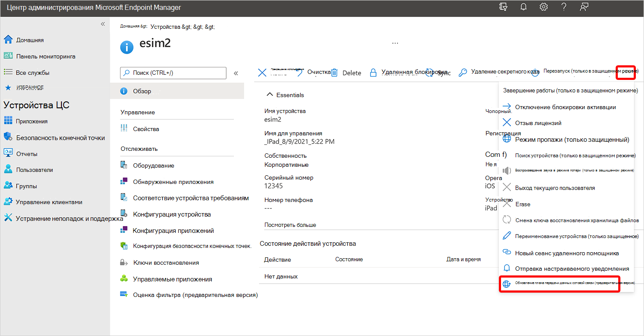
Task: Collapse the Essentials section chevron
Action: click(270, 95)
